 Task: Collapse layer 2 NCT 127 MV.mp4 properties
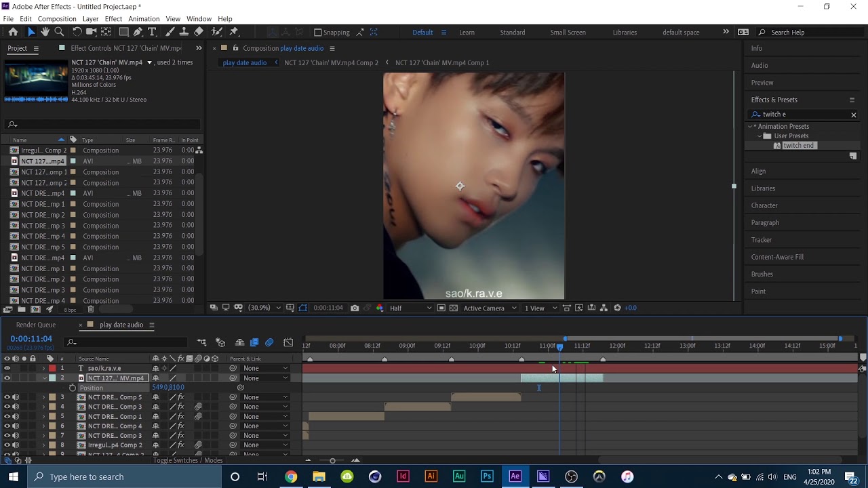click(x=44, y=378)
